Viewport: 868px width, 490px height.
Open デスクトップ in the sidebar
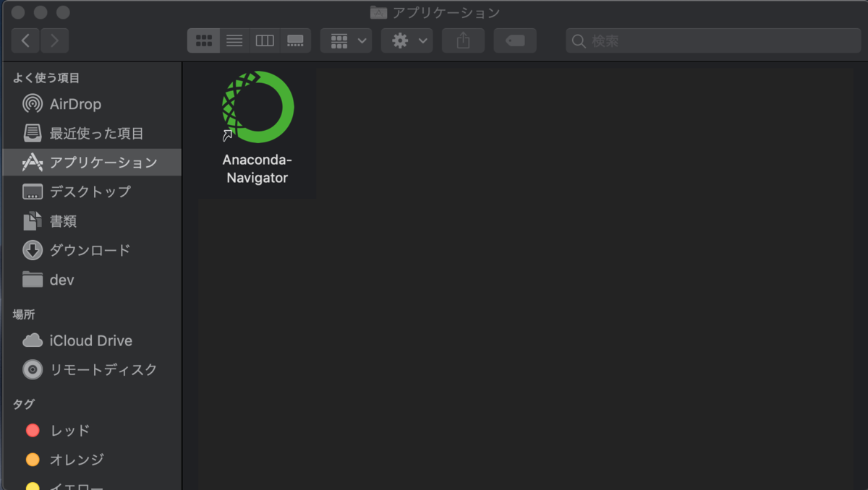click(x=91, y=192)
